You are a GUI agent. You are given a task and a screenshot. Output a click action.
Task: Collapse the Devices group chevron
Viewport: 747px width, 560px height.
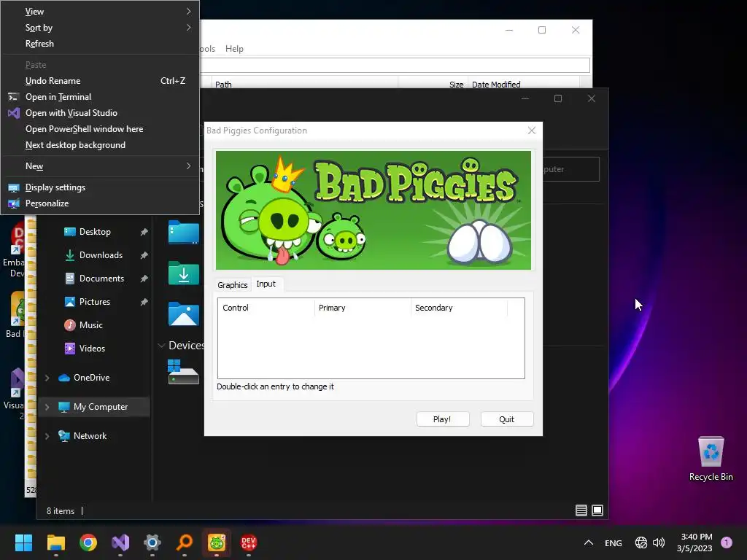click(x=161, y=346)
